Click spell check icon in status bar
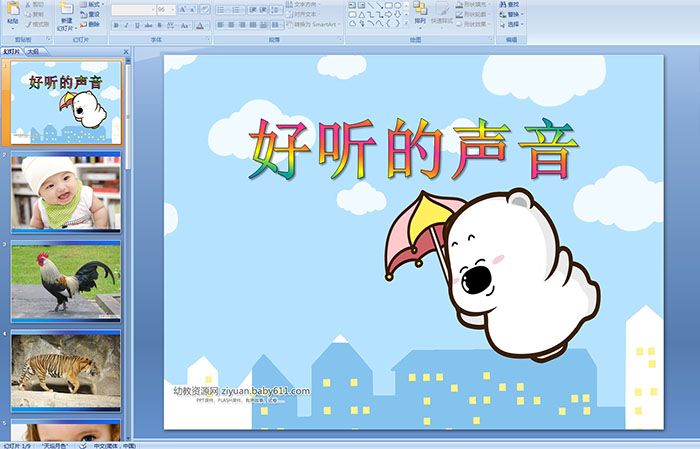Screen dimensions: 700x449 click(83, 445)
